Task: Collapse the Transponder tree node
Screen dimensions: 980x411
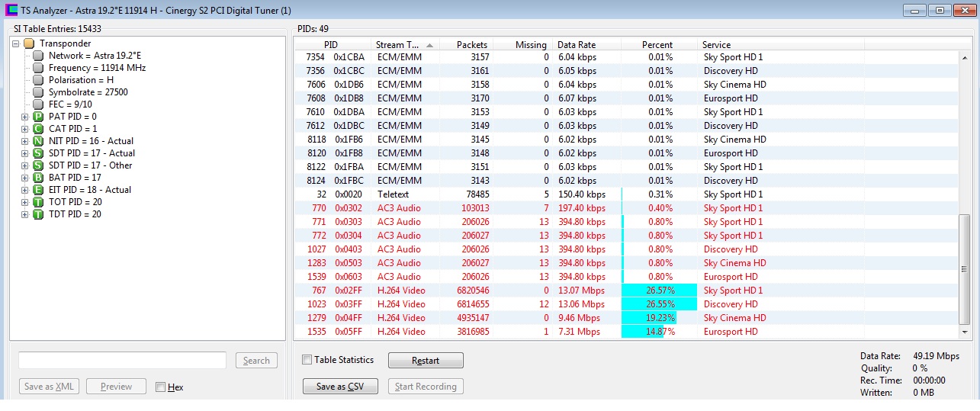Action: click(16, 43)
